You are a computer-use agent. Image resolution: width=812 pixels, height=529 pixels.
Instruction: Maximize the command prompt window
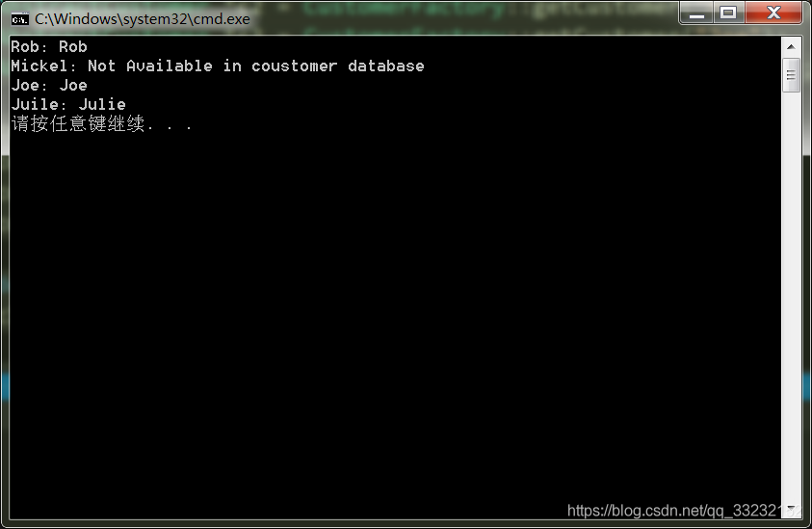click(x=728, y=13)
